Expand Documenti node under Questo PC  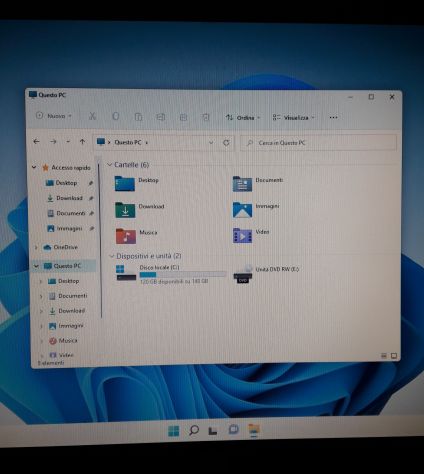(x=41, y=296)
